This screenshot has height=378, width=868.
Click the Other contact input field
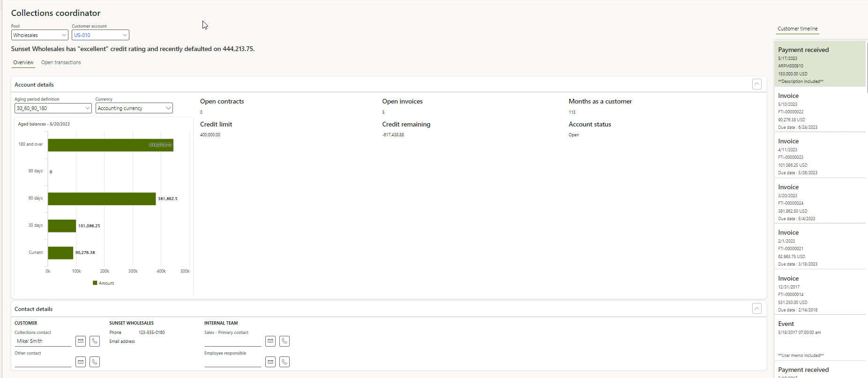pyautogui.click(x=43, y=362)
